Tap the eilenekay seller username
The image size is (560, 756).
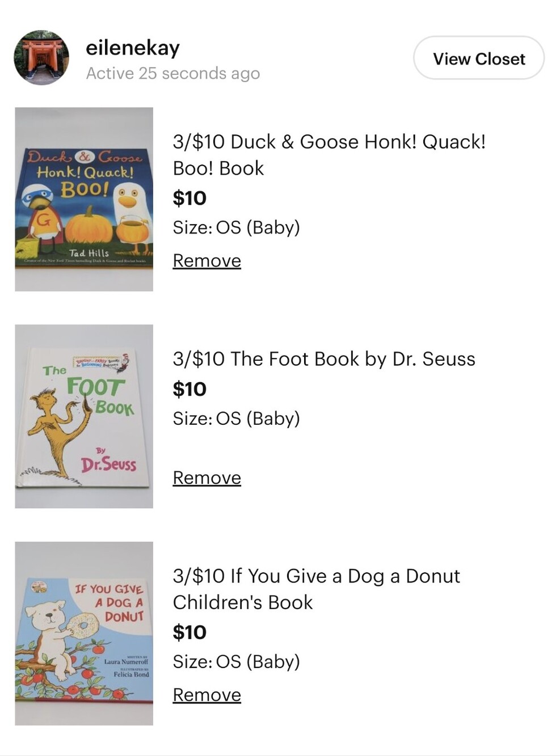pyautogui.click(x=133, y=48)
